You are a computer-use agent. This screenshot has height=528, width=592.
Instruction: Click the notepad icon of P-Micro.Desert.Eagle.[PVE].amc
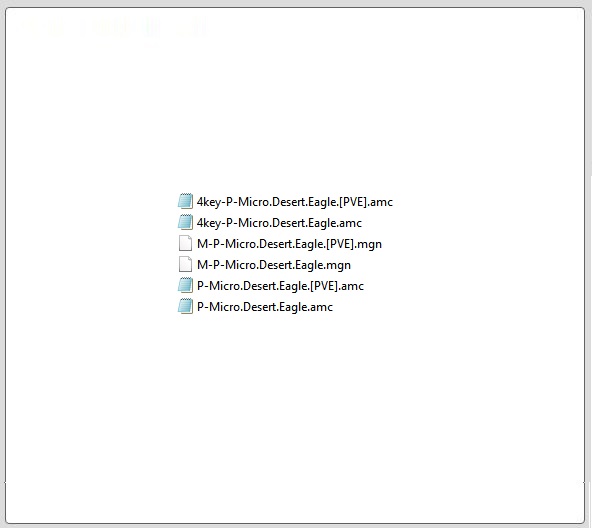pos(185,286)
